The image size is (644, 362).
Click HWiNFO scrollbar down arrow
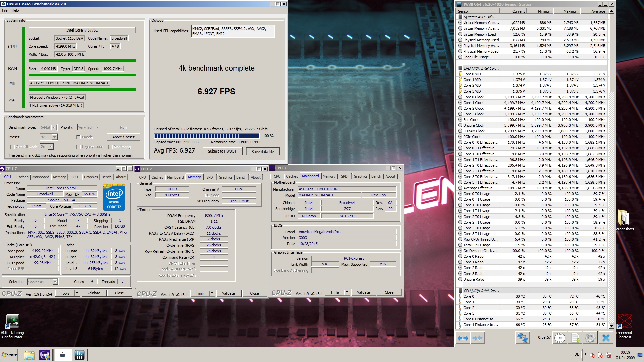coord(611,326)
